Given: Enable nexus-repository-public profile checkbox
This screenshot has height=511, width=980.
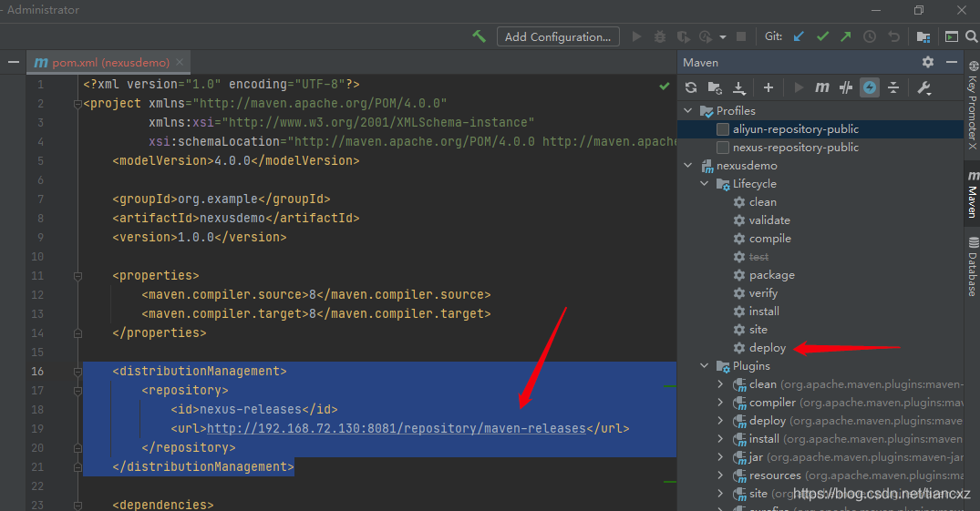Looking at the screenshot, I should pyautogui.click(x=723, y=148).
